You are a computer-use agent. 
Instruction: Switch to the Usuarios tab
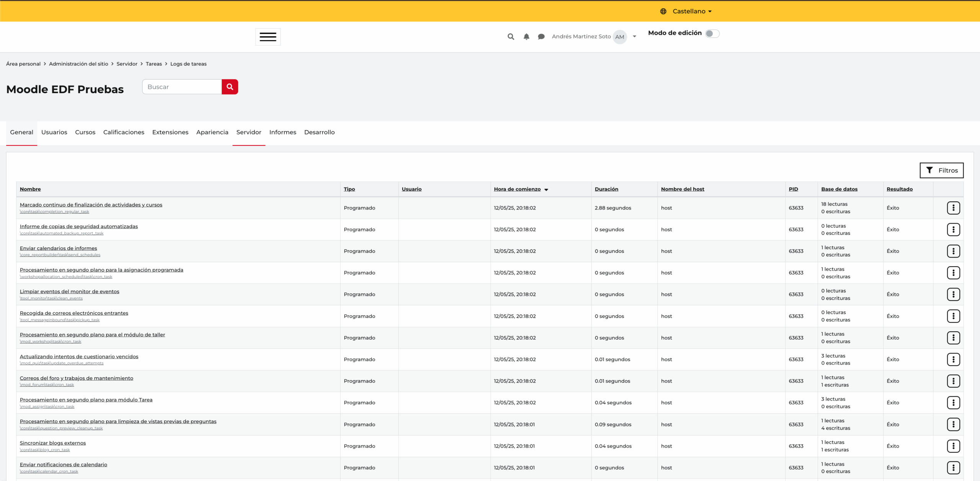coord(54,133)
